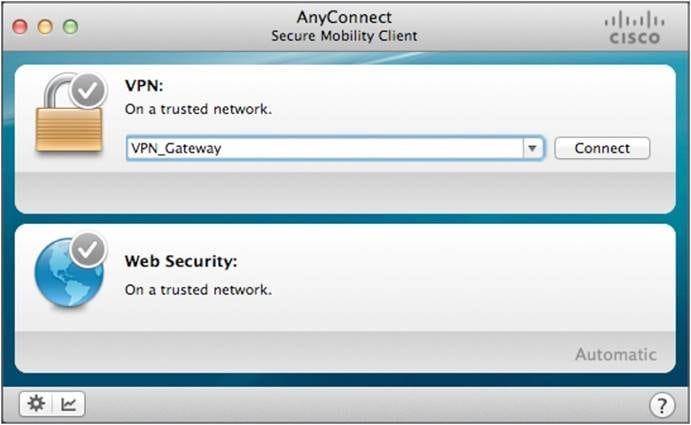
Task: Click the checkmark badge on the globe
Action: pyautogui.click(x=88, y=250)
